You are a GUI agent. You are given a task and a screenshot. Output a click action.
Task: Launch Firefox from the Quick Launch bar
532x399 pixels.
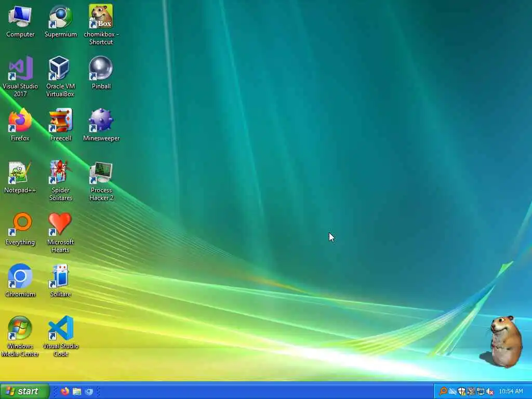pyautogui.click(x=65, y=391)
